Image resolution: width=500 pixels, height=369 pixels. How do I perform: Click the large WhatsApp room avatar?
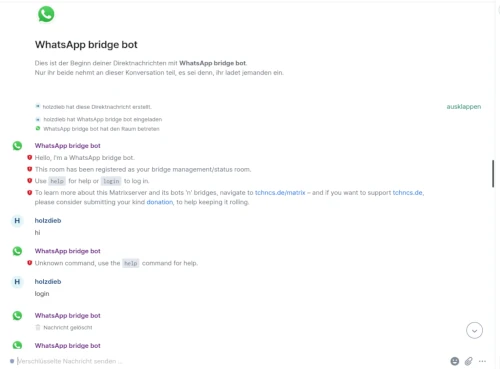pos(46,14)
